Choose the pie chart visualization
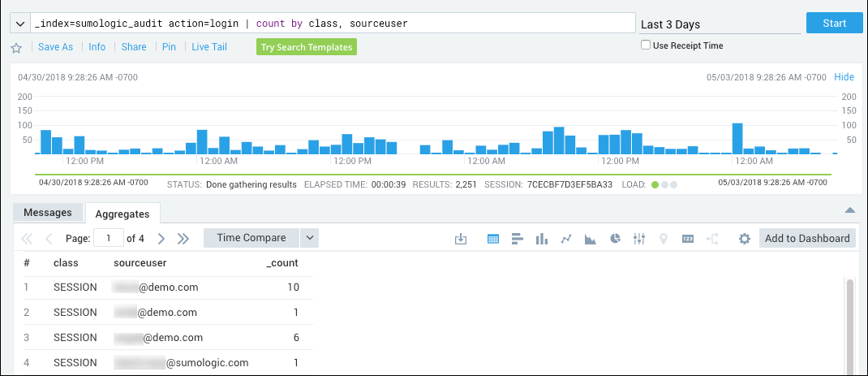 615,239
